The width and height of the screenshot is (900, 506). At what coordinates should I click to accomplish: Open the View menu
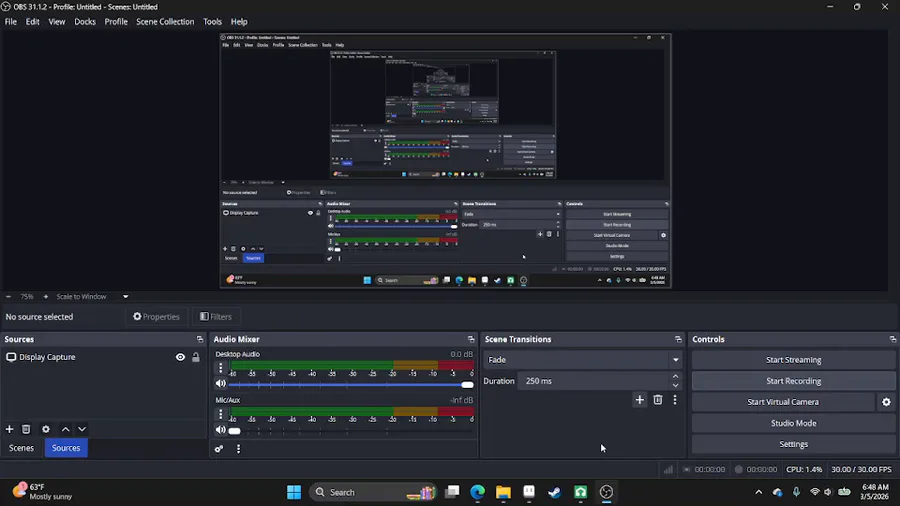[57, 22]
